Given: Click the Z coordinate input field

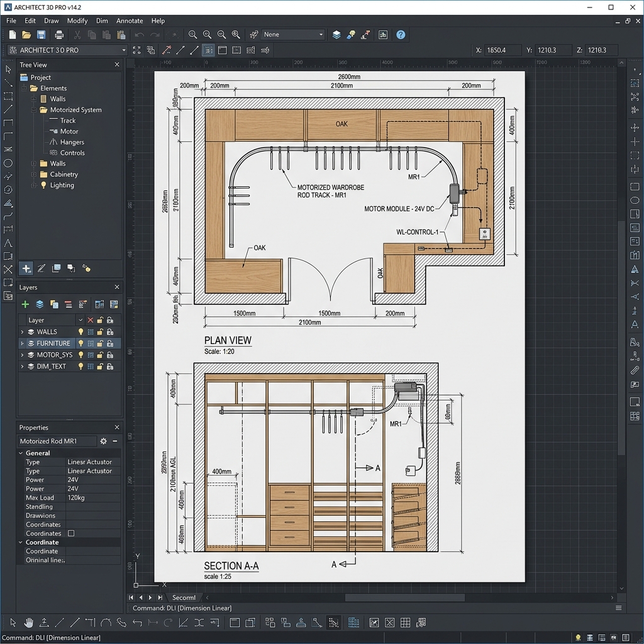Looking at the screenshot, I should 601,50.
